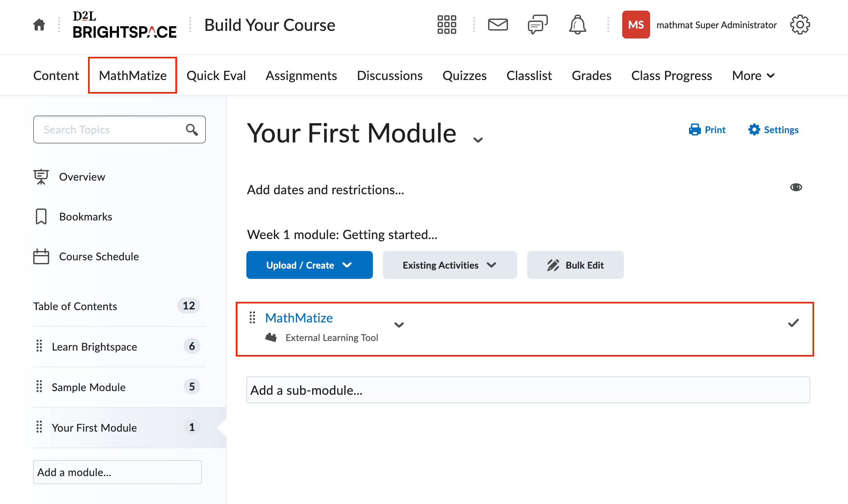The height and width of the screenshot is (504, 848).
Task: Click the Bookmarks ribbon icon
Action: (x=41, y=217)
